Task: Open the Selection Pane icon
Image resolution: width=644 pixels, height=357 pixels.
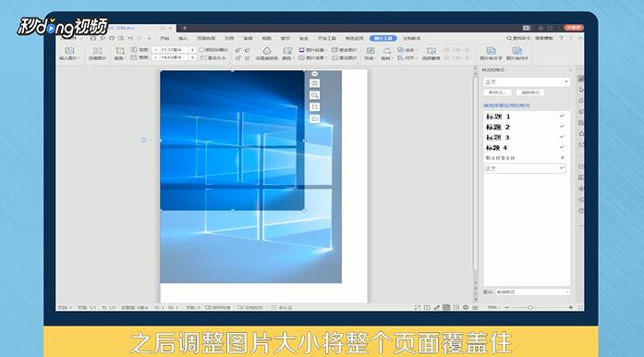Action: (x=431, y=51)
